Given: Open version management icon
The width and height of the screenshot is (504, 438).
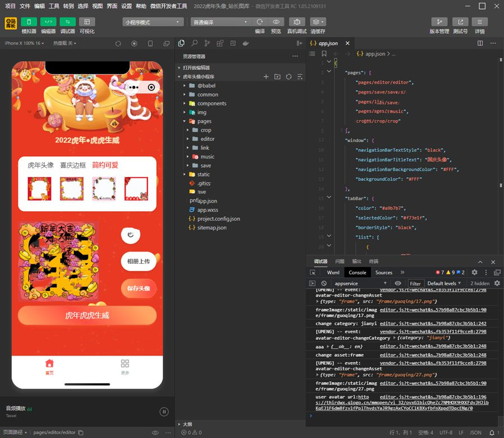Looking at the screenshot, I should 440,22.
